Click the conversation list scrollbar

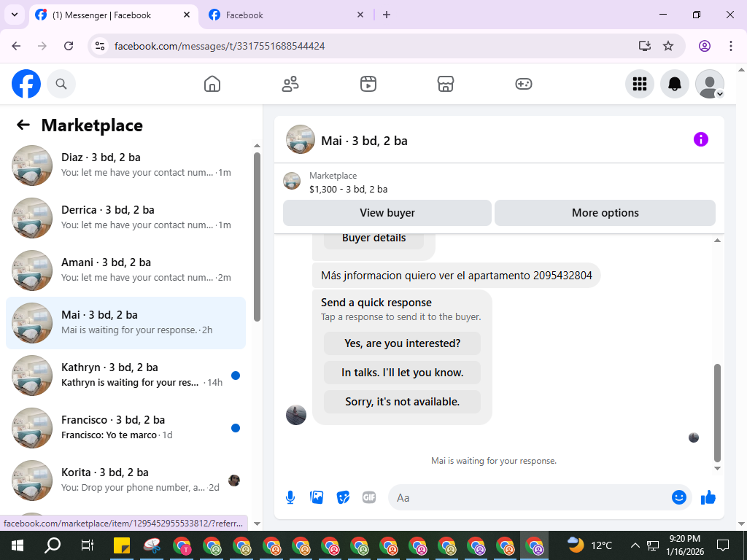coord(258,237)
